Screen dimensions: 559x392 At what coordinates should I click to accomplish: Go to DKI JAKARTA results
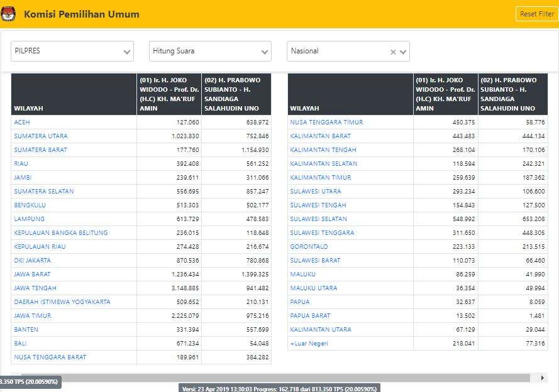[33, 261]
